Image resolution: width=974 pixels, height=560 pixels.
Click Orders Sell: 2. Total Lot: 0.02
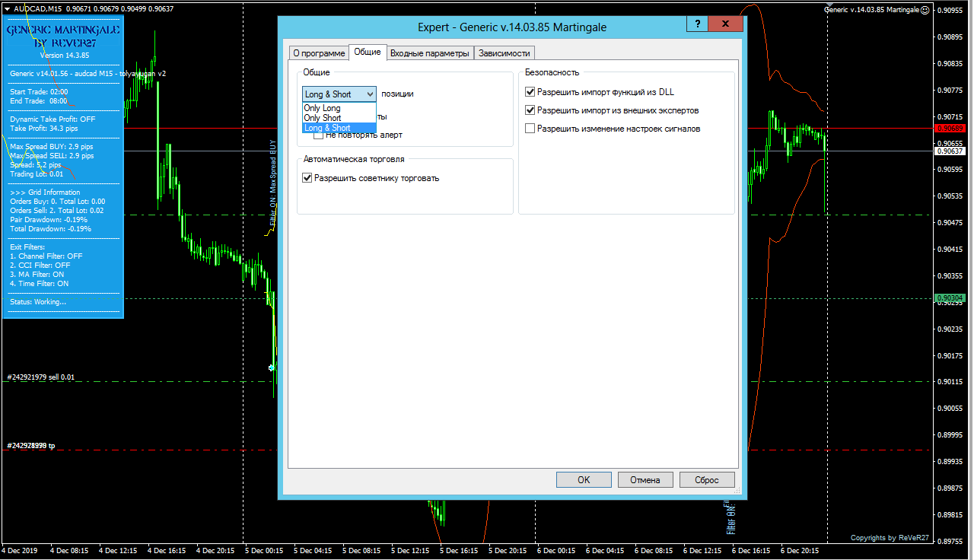click(57, 211)
